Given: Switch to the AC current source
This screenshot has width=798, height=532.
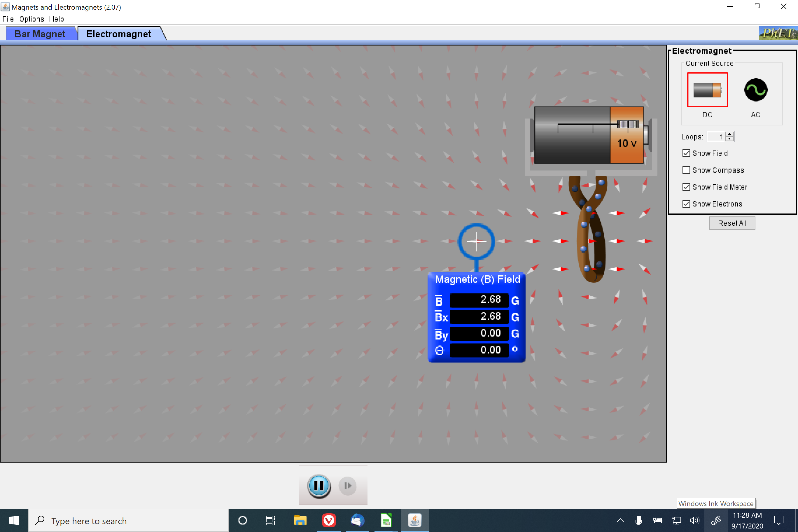Looking at the screenshot, I should tap(756, 90).
